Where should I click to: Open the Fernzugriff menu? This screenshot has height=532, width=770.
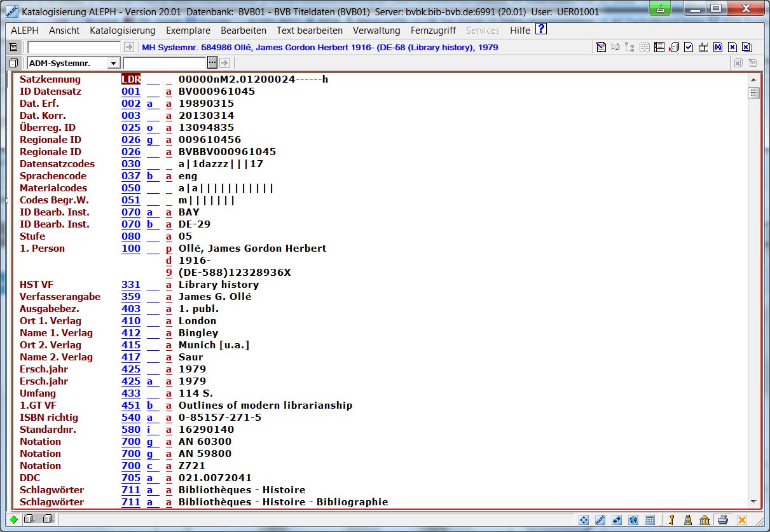[433, 31]
